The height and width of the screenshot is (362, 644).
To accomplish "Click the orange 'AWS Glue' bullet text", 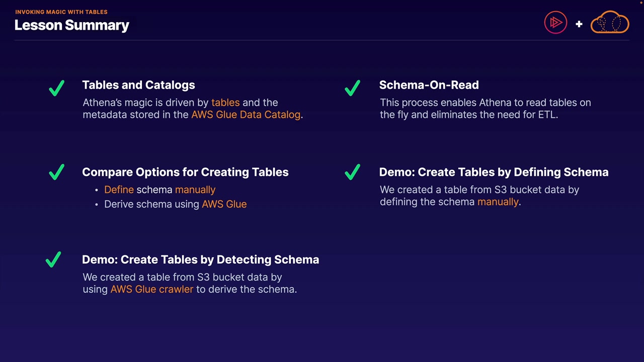I will click(x=224, y=204).
